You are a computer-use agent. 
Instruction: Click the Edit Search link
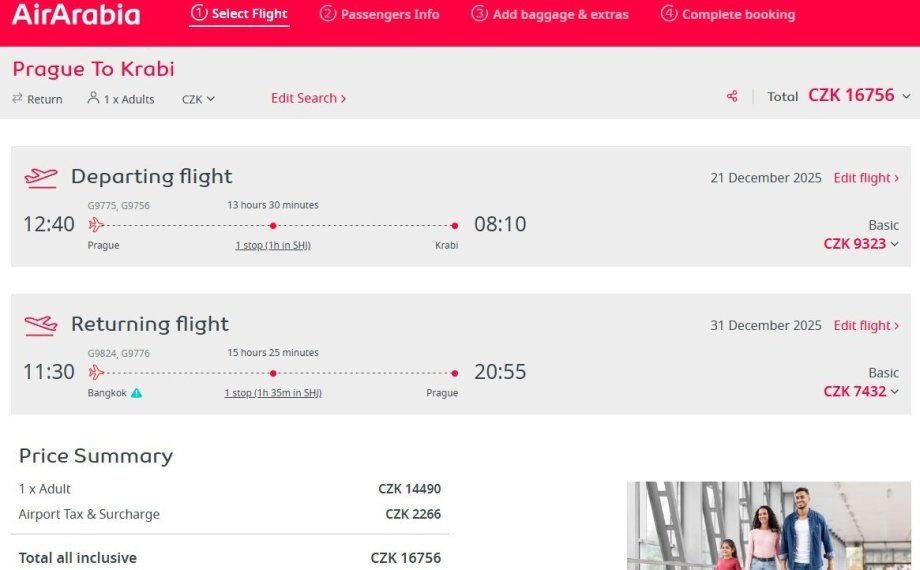coord(308,98)
